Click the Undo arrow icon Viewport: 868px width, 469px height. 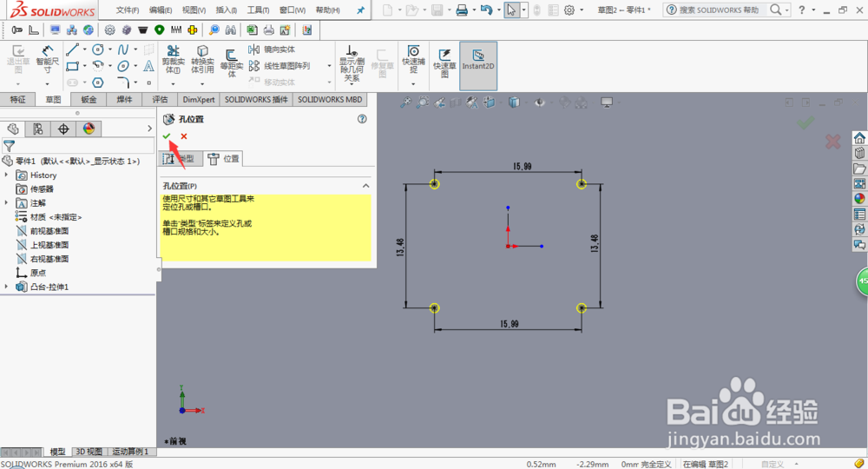click(486, 10)
